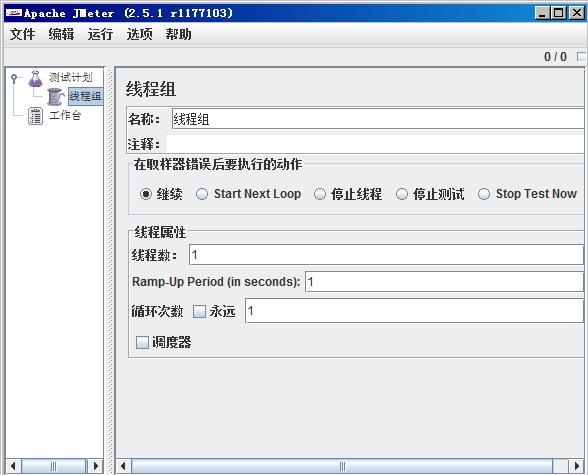The height and width of the screenshot is (475, 588).
Task: Click tree panel scroll right arrow
Action: pyautogui.click(x=96, y=466)
